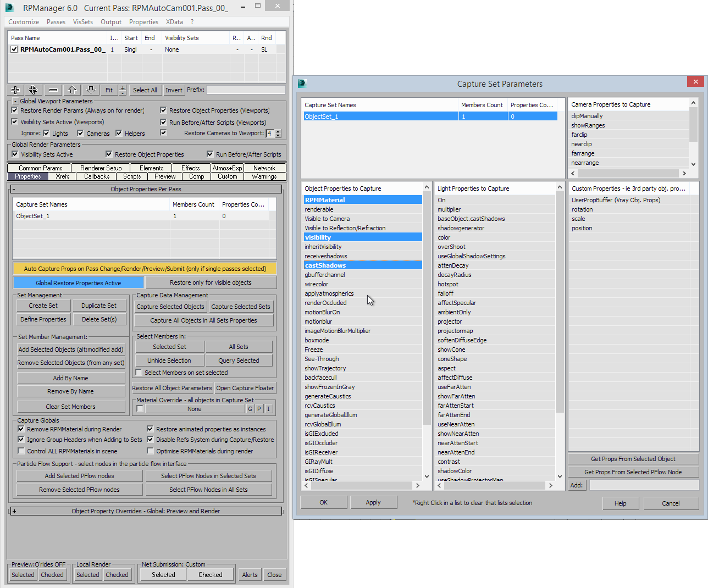
Task: Uncheck Remove RPMMaterial during Render
Action: [x=21, y=429]
